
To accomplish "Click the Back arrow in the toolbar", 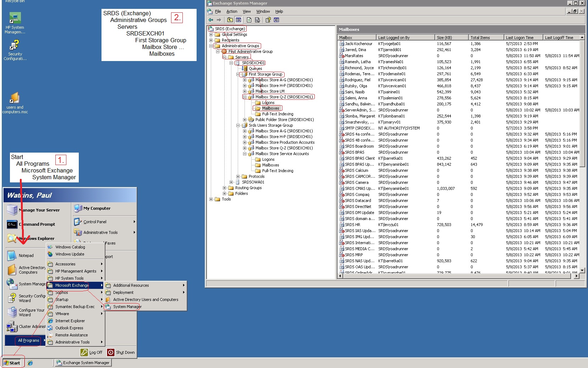I will [x=211, y=20].
